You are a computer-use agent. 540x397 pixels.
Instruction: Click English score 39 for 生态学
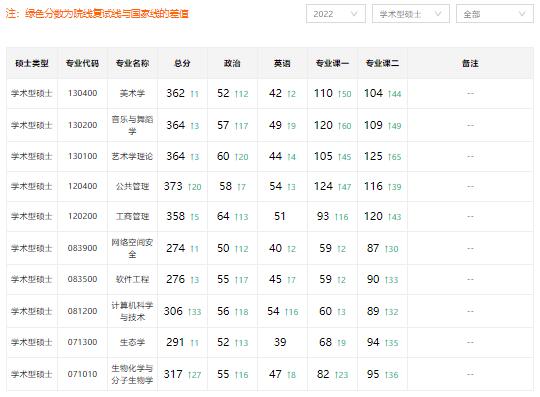tap(280, 342)
